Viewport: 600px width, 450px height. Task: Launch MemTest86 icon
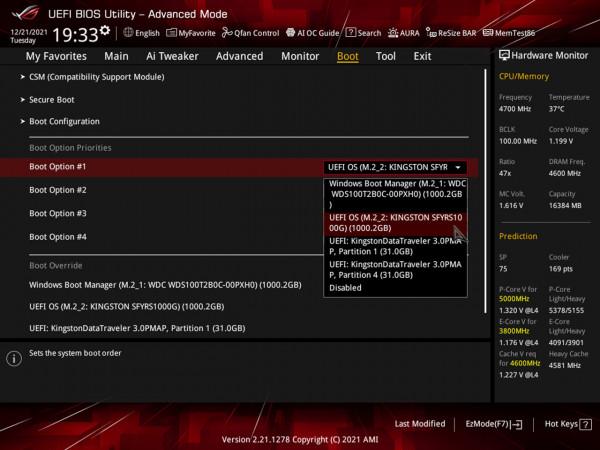pyautogui.click(x=488, y=33)
